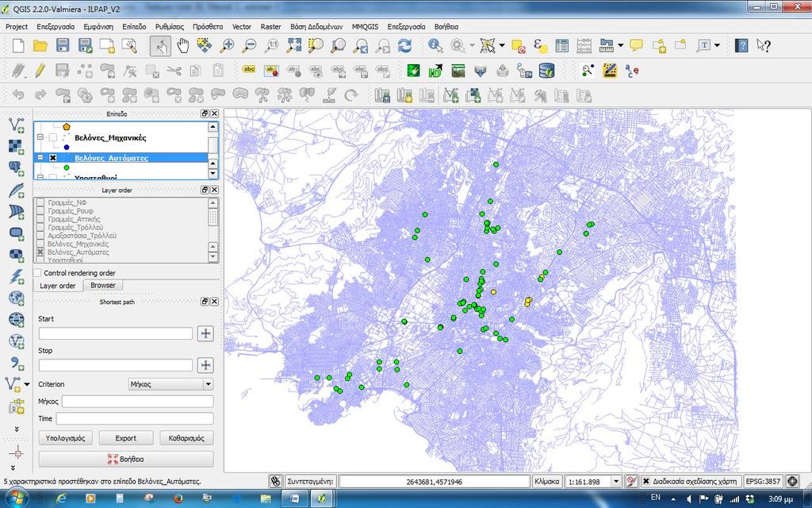Click the What's This cursor help icon
Viewport: 812px width, 508px height.
click(764, 45)
